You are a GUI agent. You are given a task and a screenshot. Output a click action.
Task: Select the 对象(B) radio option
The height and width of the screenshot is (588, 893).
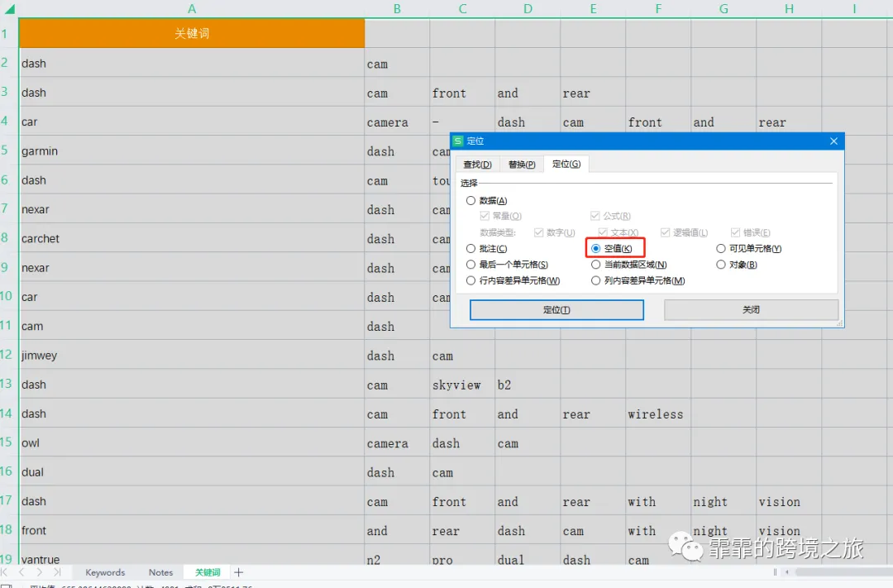coord(721,265)
